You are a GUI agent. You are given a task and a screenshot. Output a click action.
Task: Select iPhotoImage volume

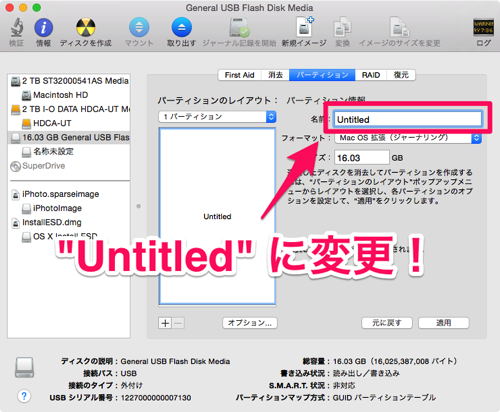[69, 208]
